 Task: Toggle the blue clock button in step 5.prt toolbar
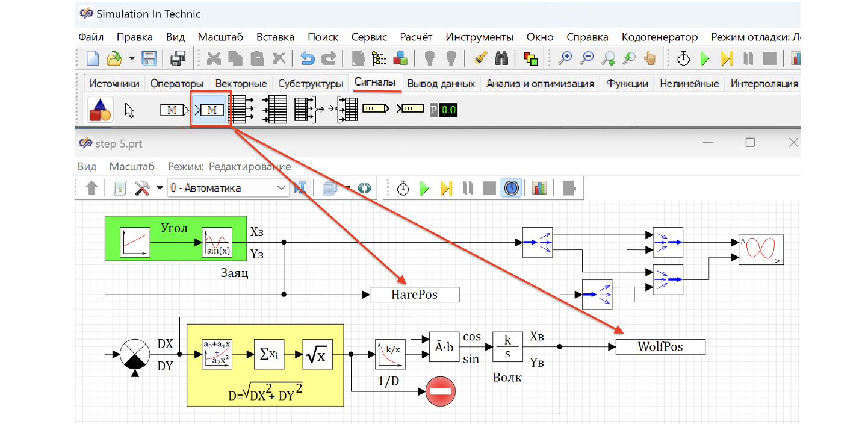pyautogui.click(x=512, y=188)
